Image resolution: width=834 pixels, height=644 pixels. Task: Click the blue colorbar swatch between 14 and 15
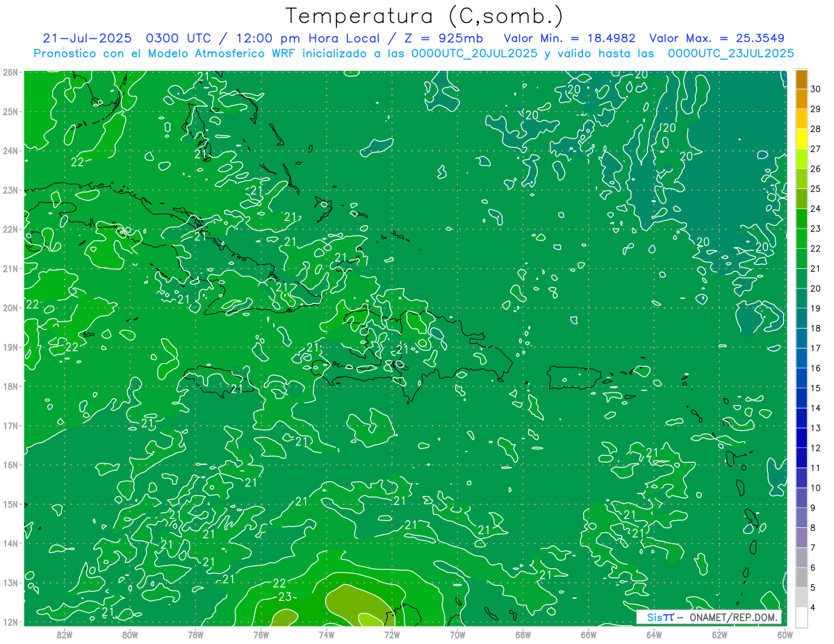802,398
